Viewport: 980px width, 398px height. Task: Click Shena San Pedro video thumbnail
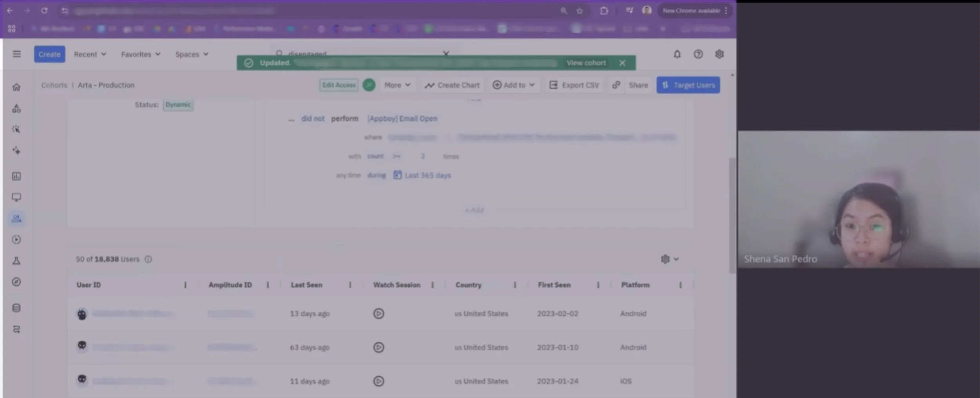click(858, 199)
